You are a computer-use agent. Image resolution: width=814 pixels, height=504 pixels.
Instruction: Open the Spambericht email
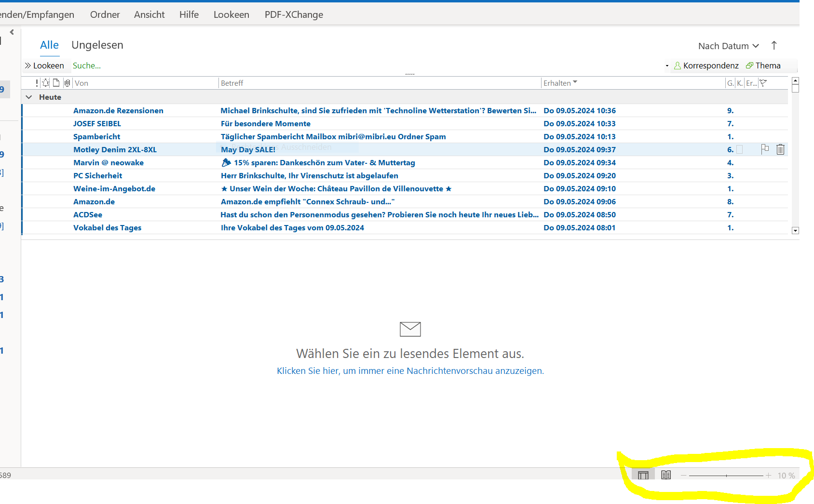404,136
